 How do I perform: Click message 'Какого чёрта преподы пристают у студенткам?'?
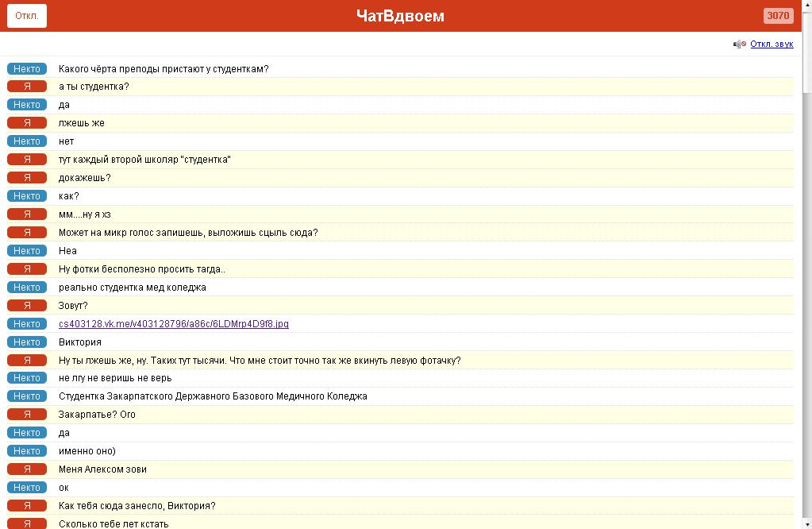coord(164,69)
